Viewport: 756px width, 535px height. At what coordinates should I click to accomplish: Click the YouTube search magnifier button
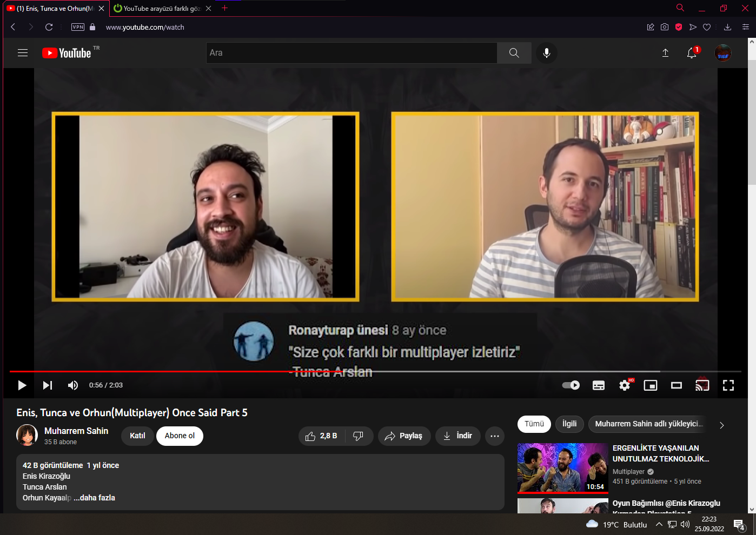click(x=514, y=53)
